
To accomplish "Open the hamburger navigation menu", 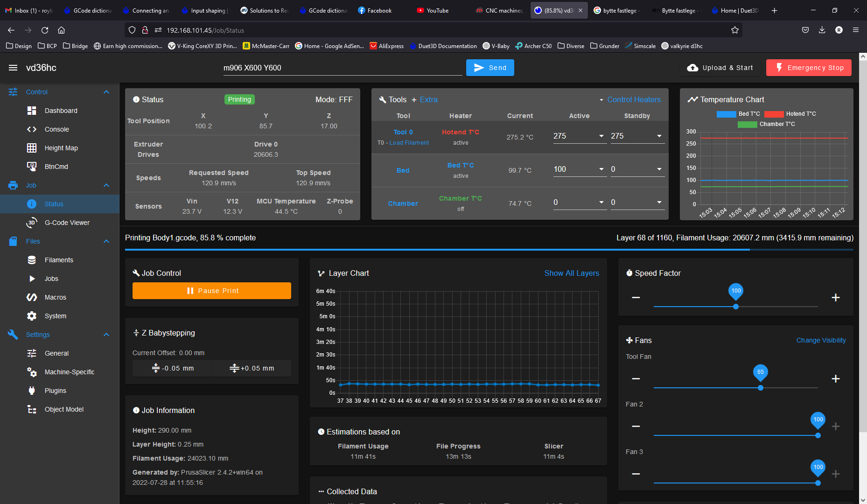I will 13,68.
